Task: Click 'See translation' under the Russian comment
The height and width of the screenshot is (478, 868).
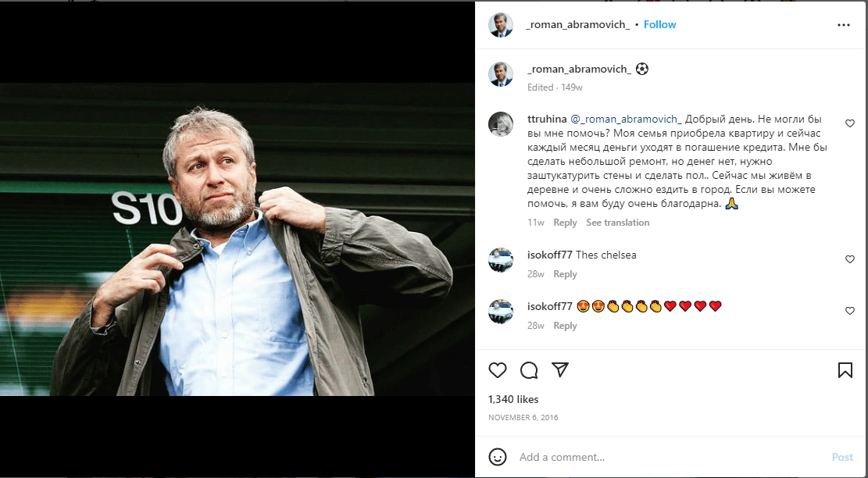Action: [617, 223]
